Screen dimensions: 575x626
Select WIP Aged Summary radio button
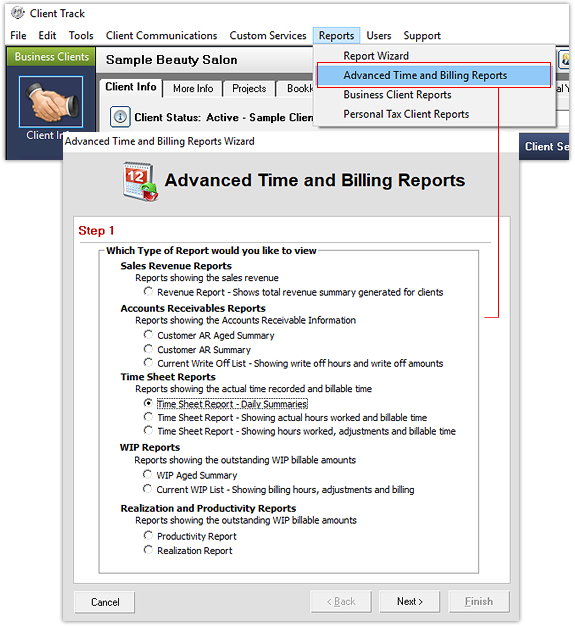point(147,474)
